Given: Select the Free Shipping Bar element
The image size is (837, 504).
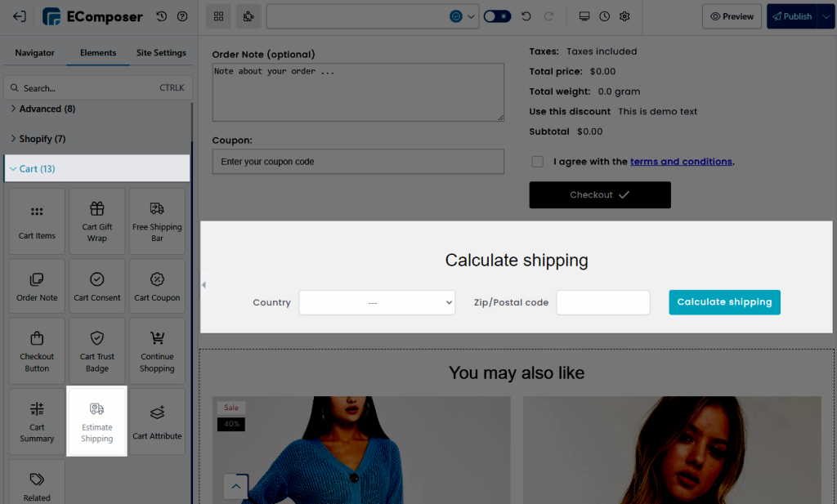Looking at the screenshot, I should click(157, 221).
